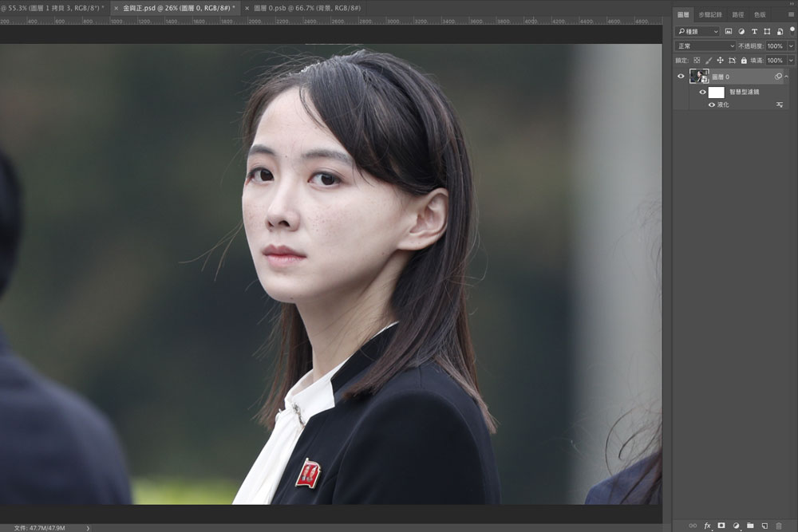The width and height of the screenshot is (798, 532).
Task: Open the 色版 channels panel tab
Action: coord(760,14)
